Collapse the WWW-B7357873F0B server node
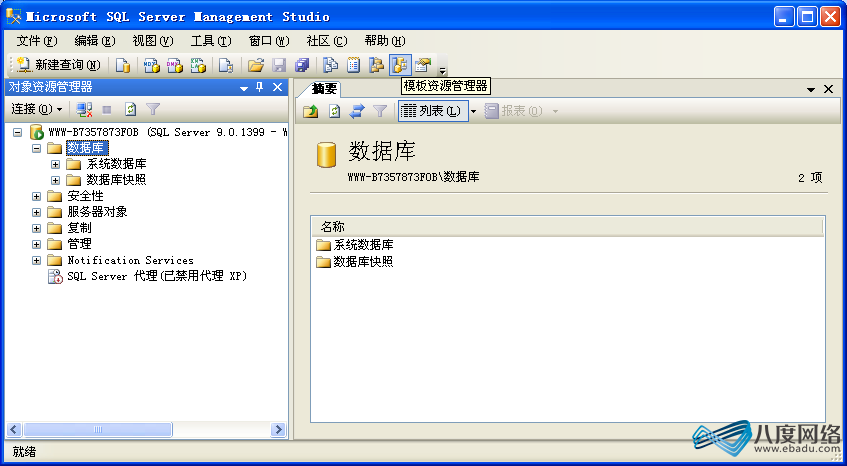The height and width of the screenshot is (466, 847). coord(17,132)
